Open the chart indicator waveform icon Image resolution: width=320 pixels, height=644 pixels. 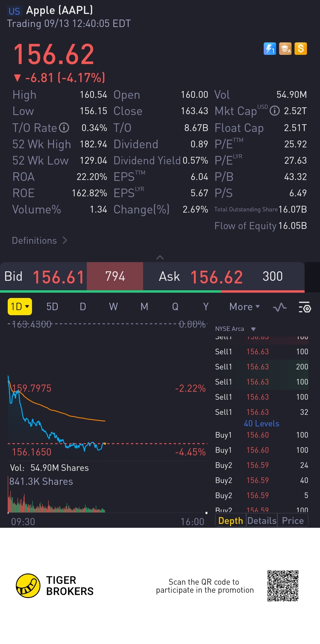(279, 307)
